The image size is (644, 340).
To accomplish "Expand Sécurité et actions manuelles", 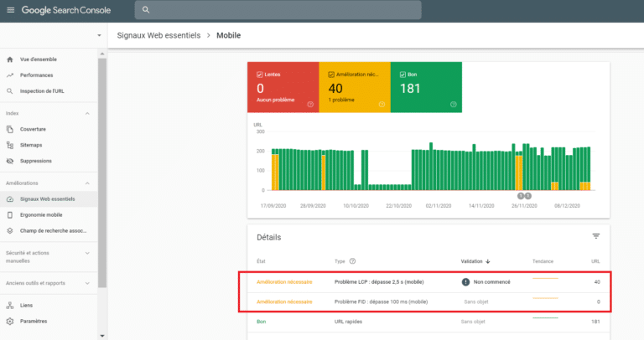I will click(88, 252).
